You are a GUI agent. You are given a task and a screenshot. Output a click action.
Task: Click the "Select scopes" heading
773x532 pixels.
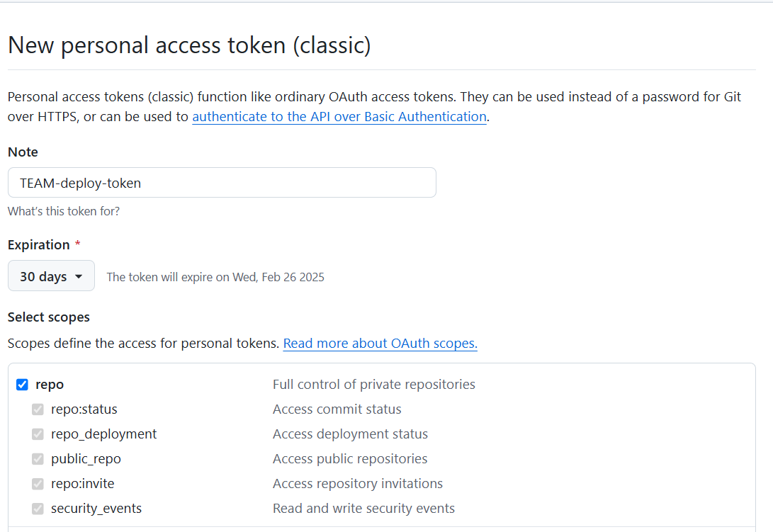tap(48, 317)
